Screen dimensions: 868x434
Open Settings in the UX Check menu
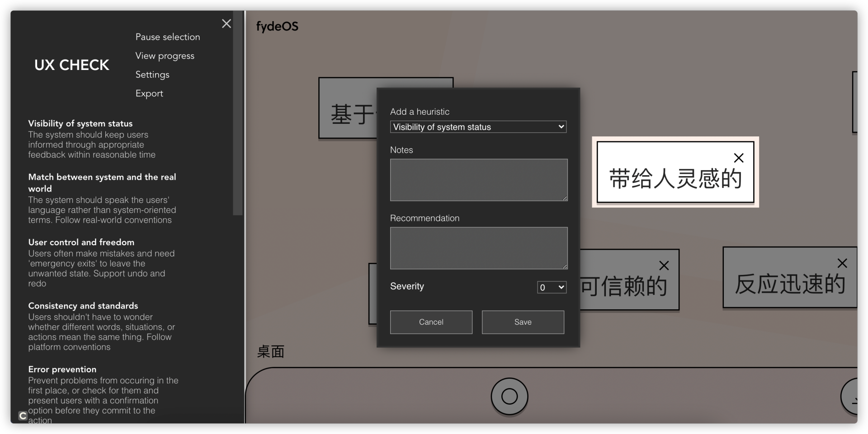(x=152, y=75)
